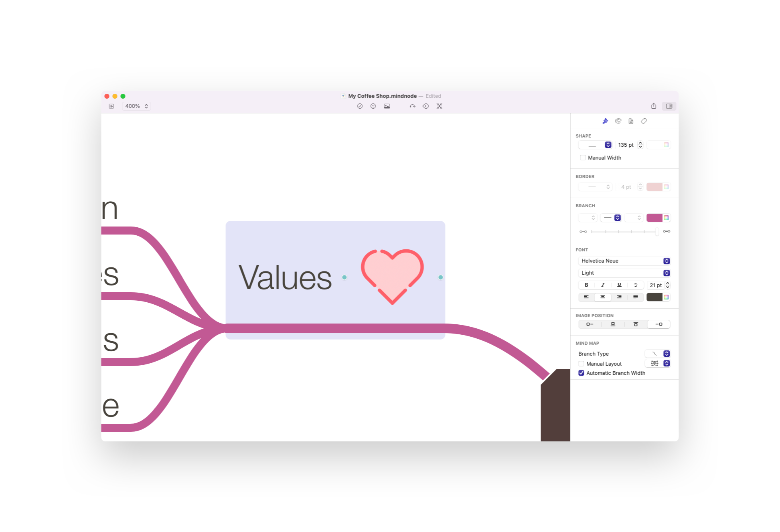Viewport: 780px width, 532px height.
Task: Toggle the right inspector sidebar
Action: [669, 106]
